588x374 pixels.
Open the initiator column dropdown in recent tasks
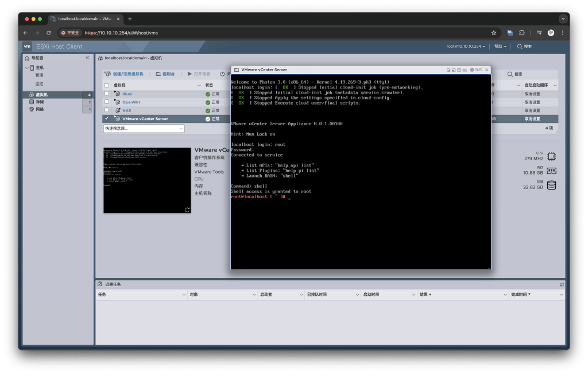[x=301, y=295]
